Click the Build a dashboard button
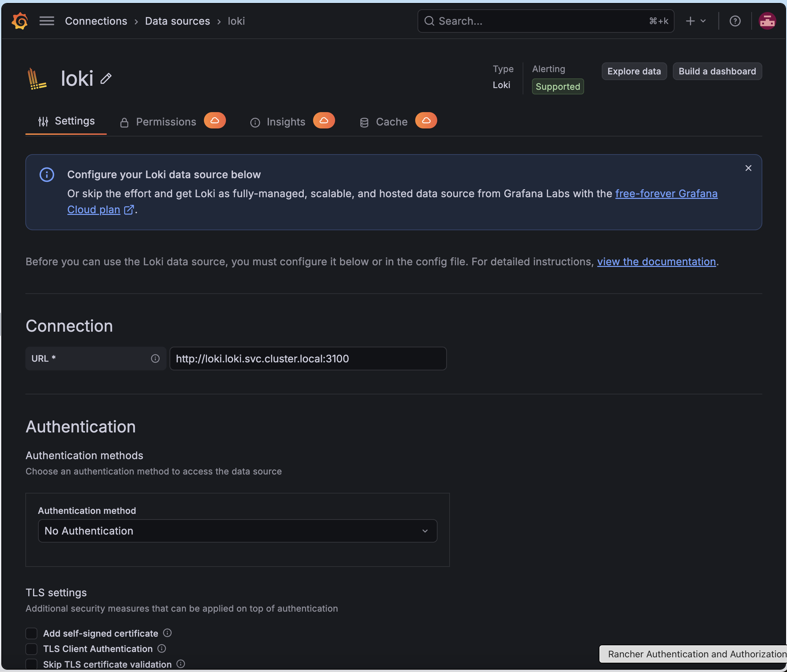Viewport: 787px width, 672px height. pos(717,71)
